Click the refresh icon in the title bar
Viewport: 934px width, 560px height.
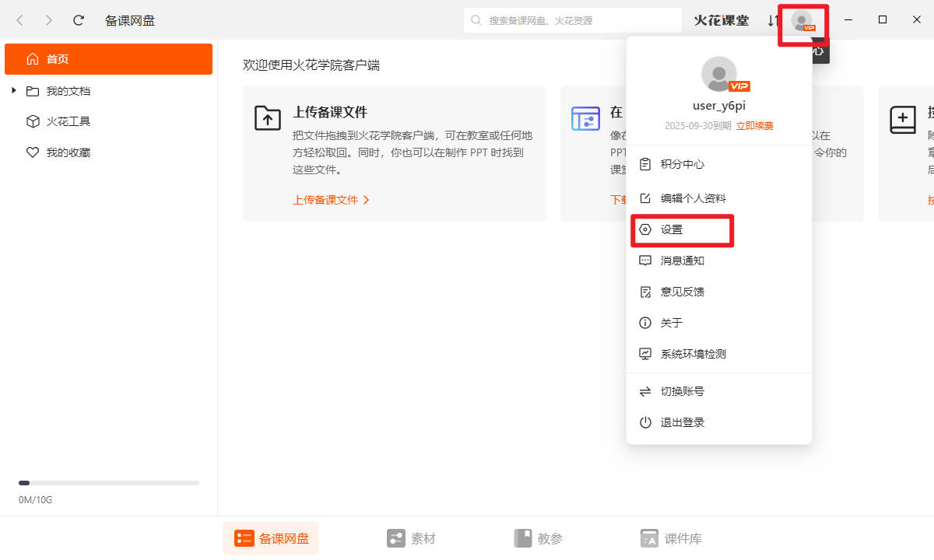click(78, 20)
